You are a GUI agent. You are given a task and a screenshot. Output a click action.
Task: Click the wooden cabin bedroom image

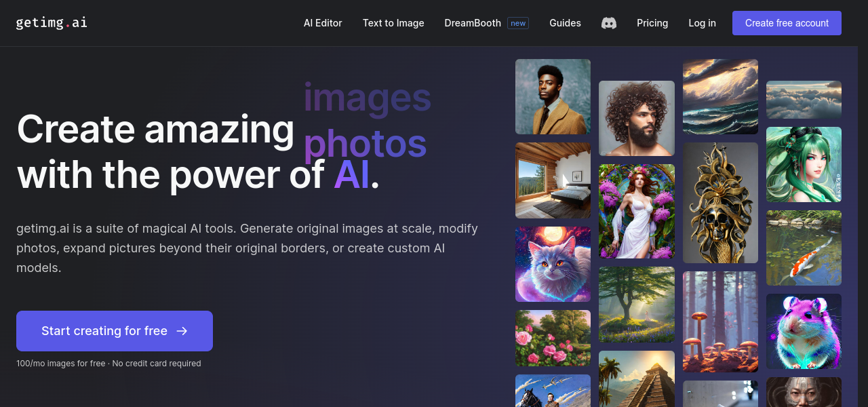[553, 180]
